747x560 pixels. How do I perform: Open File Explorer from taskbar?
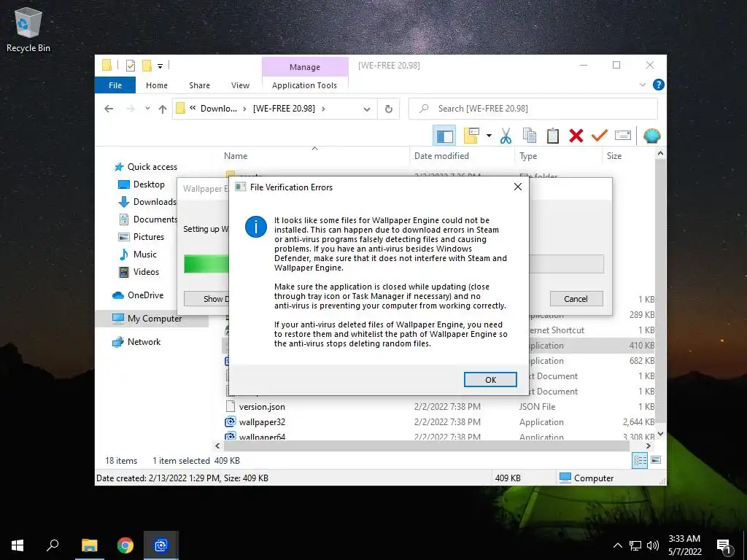[89, 545]
